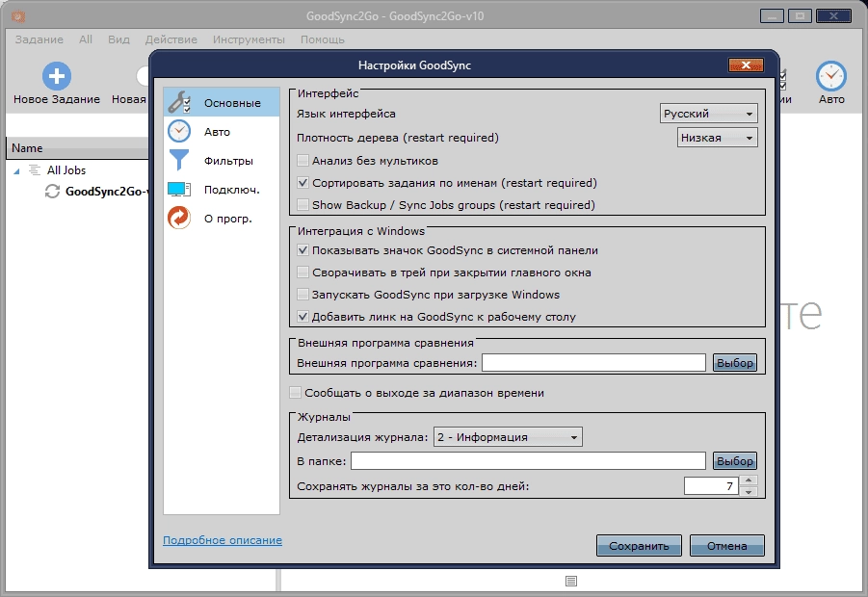Uncheck Сортировать задания по именам

pyautogui.click(x=302, y=183)
